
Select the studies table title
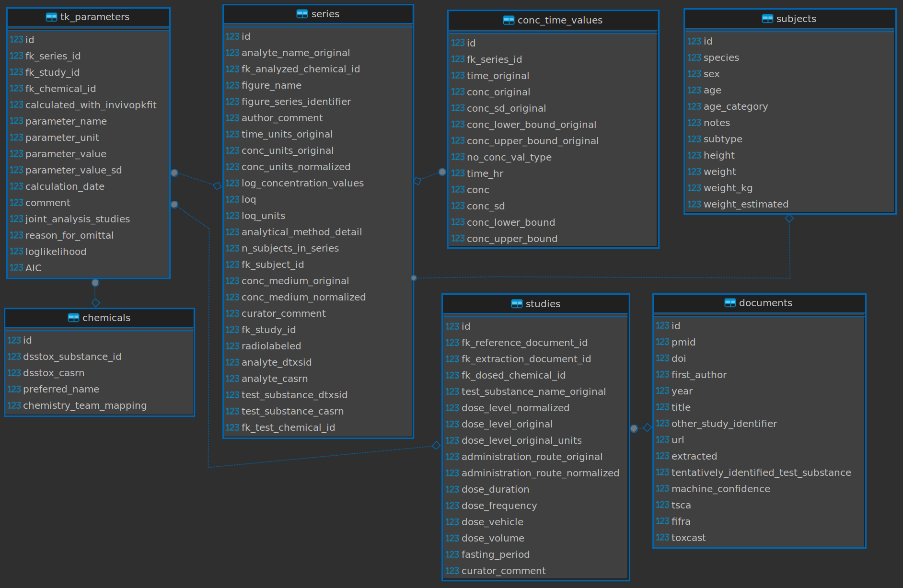click(x=543, y=304)
